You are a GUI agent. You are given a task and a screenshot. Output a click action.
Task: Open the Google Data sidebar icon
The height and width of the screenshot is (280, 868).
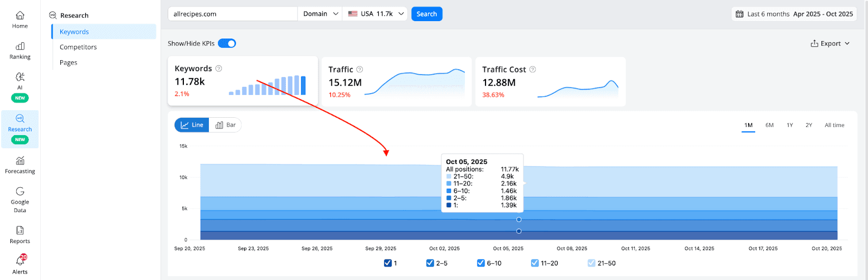pos(20,191)
